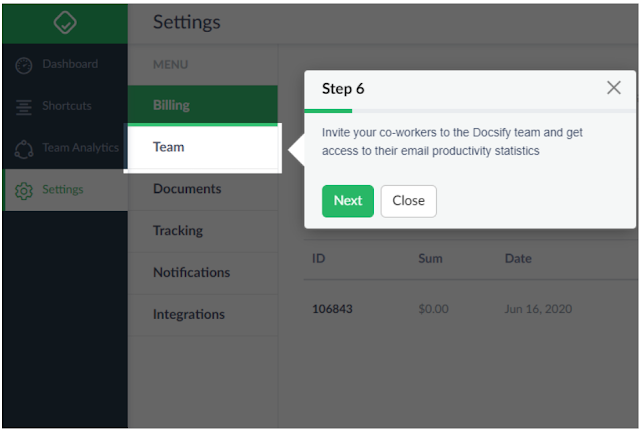640x432 pixels.
Task: Select the Billing settings tab
Action: pyautogui.click(x=171, y=105)
